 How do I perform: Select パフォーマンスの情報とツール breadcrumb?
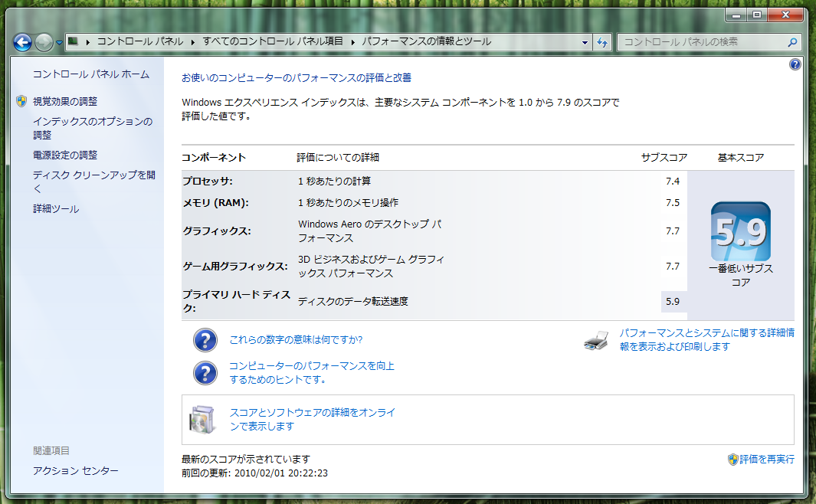pos(426,41)
